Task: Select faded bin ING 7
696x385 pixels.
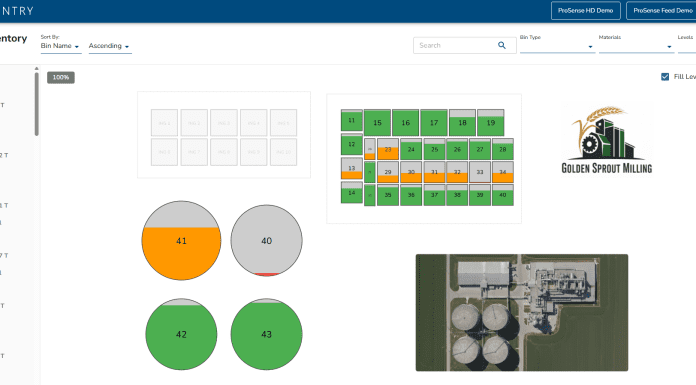Action: point(194,152)
